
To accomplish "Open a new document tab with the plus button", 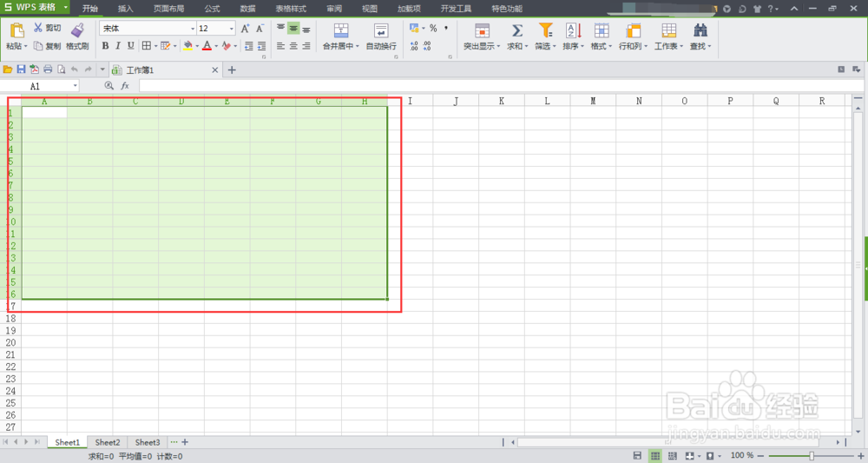I will coord(232,69).
